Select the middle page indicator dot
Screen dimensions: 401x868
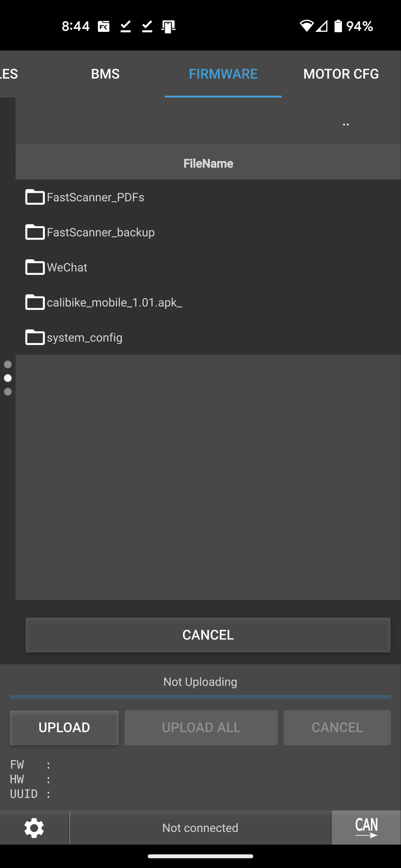point(8,378)
